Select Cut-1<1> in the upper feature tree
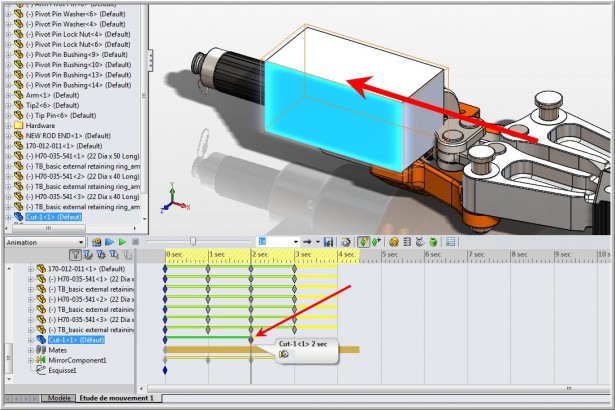Screen dimensions: 615x410 pyautogui.click(x=54, y=216)
